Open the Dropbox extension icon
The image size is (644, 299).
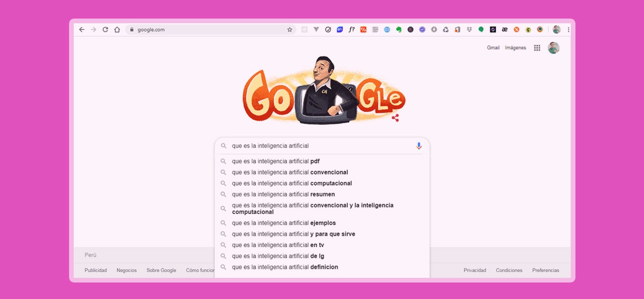point(469,29)
